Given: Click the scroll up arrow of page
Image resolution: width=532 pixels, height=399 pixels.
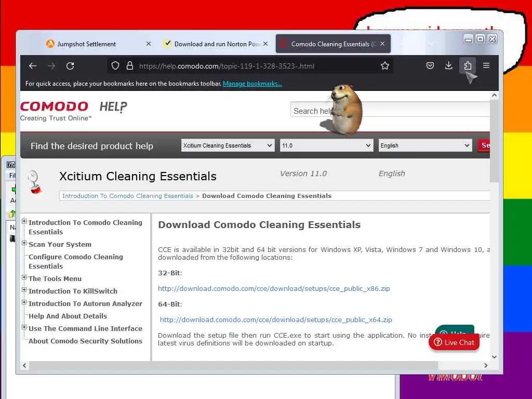Looking at the screenshot, I should [495, 96].
